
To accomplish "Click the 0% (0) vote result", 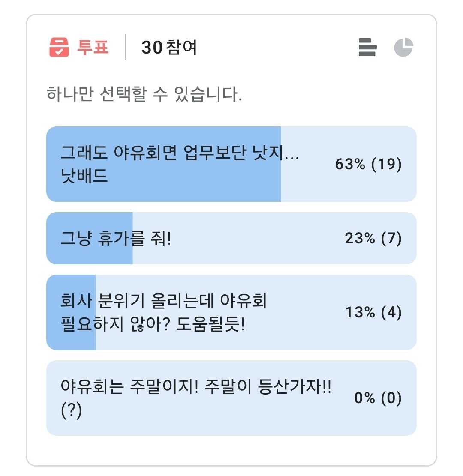I will tap(378, 398).
